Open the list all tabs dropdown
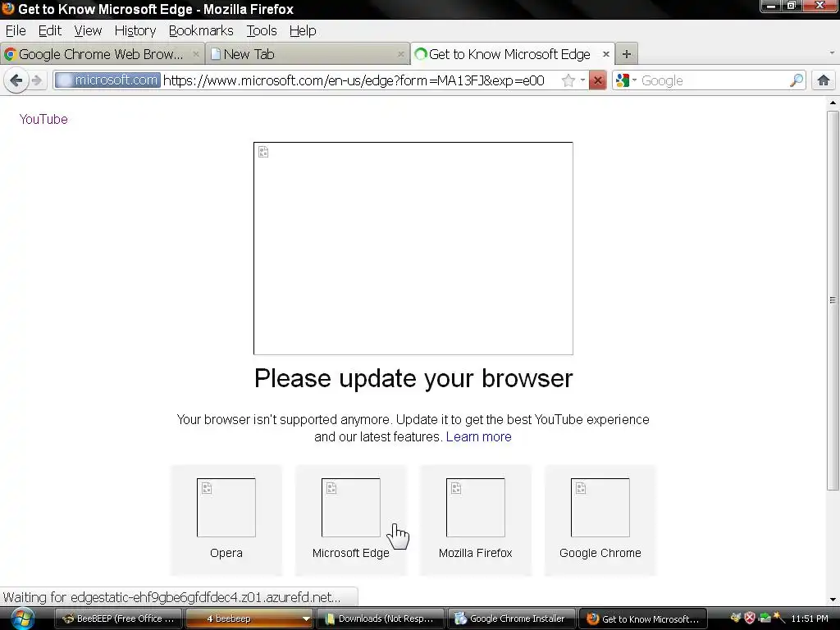 [x=832, y=53]
